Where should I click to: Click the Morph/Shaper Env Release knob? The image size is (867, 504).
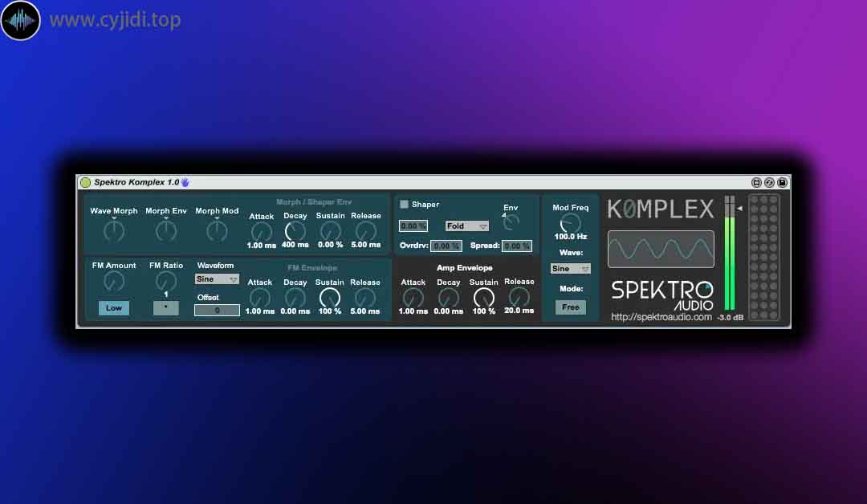click(365, 231)
